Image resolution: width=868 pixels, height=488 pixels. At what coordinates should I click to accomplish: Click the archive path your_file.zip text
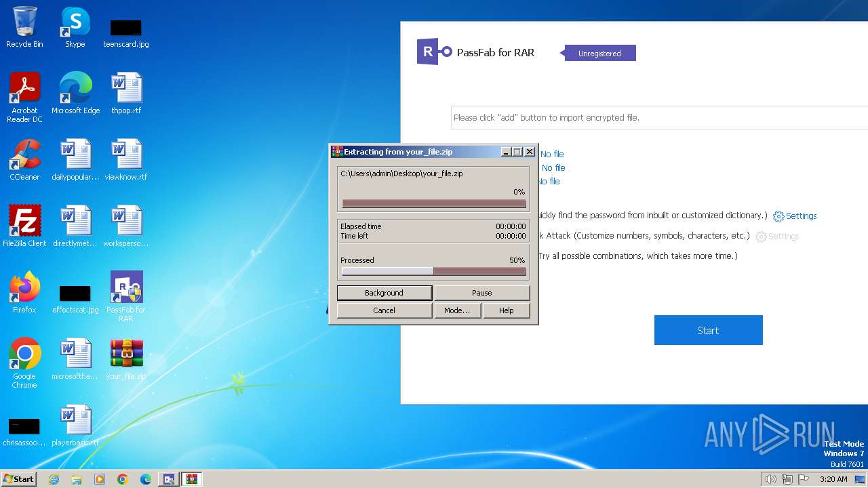[401, 174]
